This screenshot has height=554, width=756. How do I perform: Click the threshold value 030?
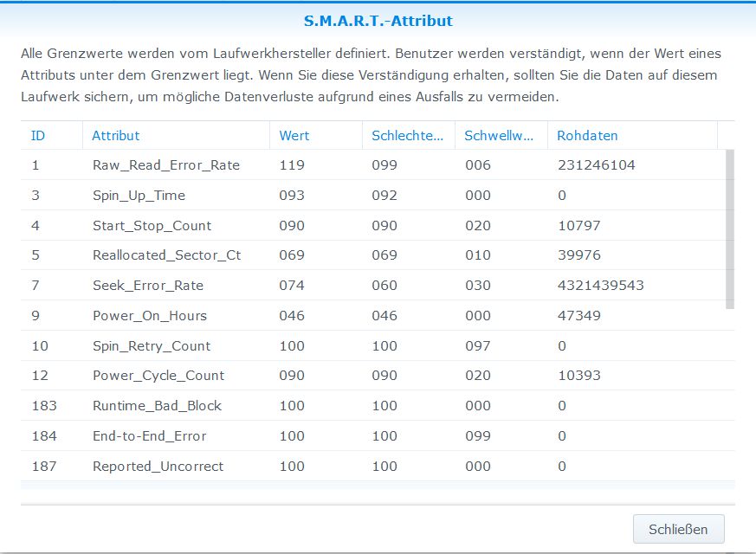[x=478, y=286]
